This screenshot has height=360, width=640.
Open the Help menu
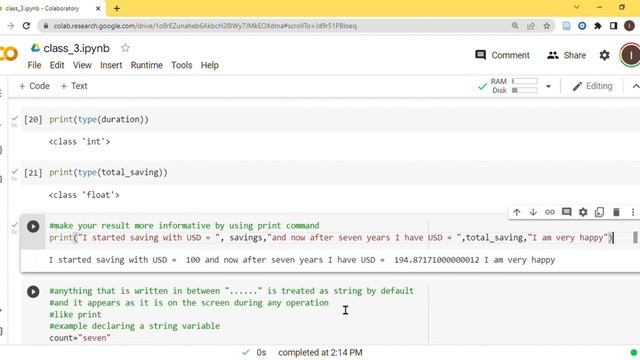coord(210,65)
